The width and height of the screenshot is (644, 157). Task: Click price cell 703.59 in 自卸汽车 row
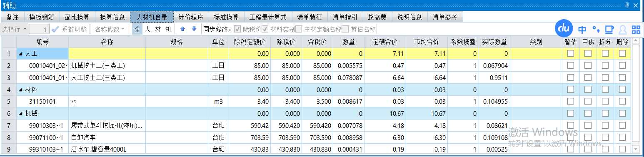pyautogui.click(x=250, y=137)
